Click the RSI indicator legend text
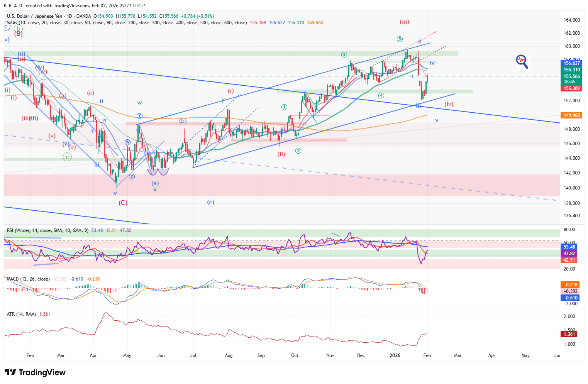588x384 pixels. click(x=47, y=230)
